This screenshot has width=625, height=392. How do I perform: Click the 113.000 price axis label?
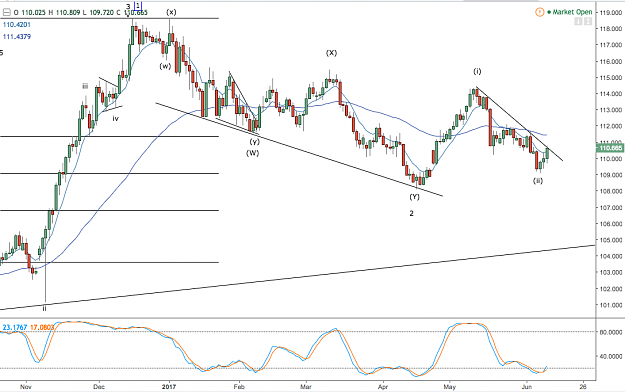[x=612, y=110]
